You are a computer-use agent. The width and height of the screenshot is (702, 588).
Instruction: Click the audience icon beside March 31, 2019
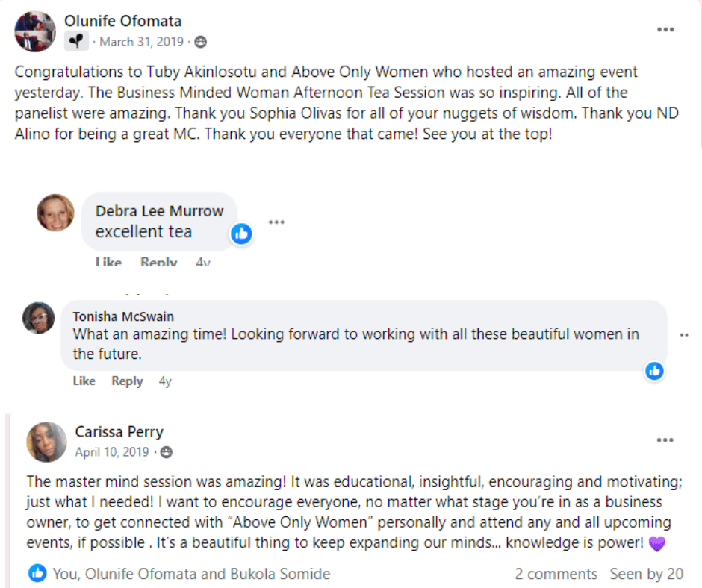(200, 42)
